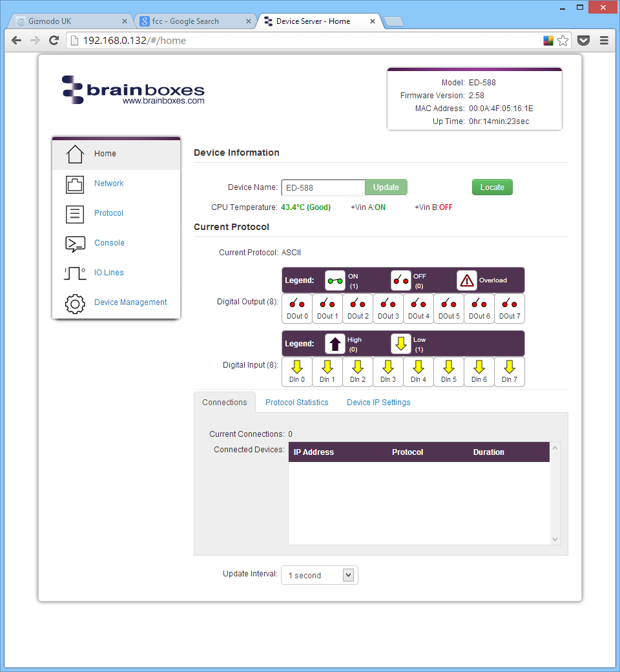Click scrollbar down arrow in Connected Devices table

point(555,539)
